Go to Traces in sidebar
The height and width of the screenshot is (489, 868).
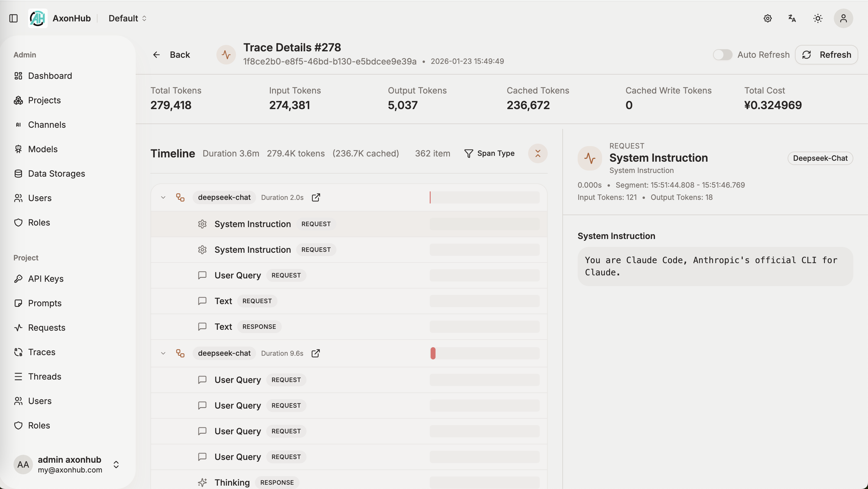coord(42,352)
